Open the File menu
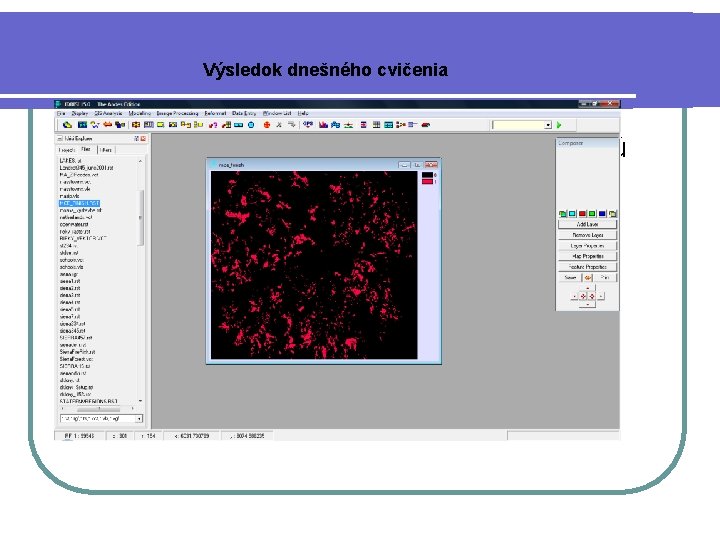Image resolution: width=720 pixels, height=540 pixels. click(x=61, y=113)
